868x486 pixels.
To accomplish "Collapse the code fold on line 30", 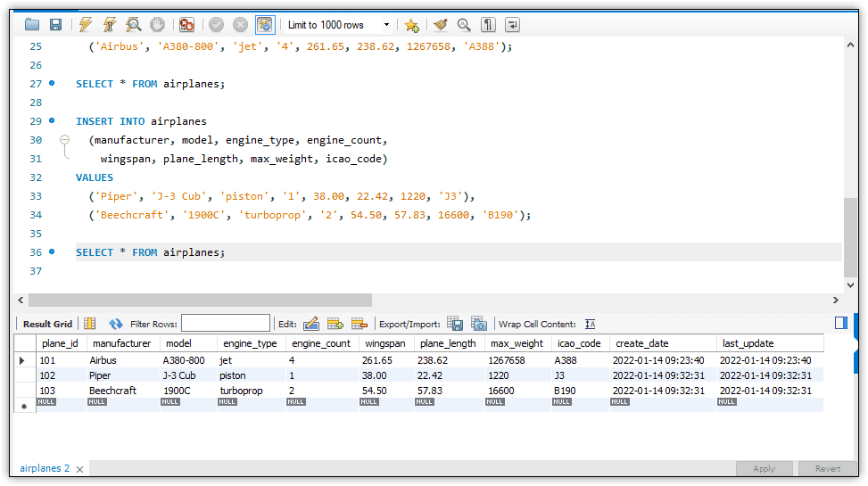I will [64, 140].
